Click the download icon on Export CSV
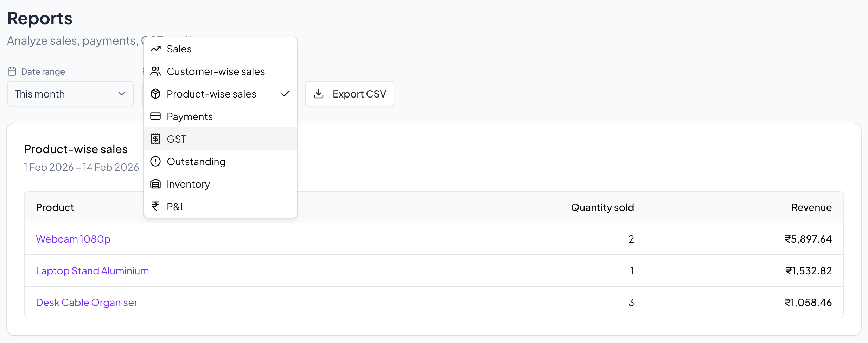This screenshot has width=868, height=343. [x=319, y=94]
